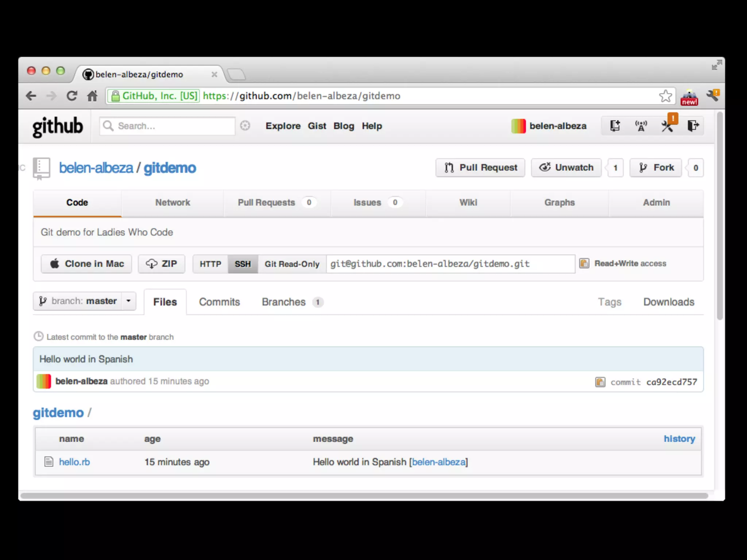The width and height of the screenshot is (747, 560).
Task: Open advanced search gear icon
Action: pyautogui.click(x=245, y=126)
